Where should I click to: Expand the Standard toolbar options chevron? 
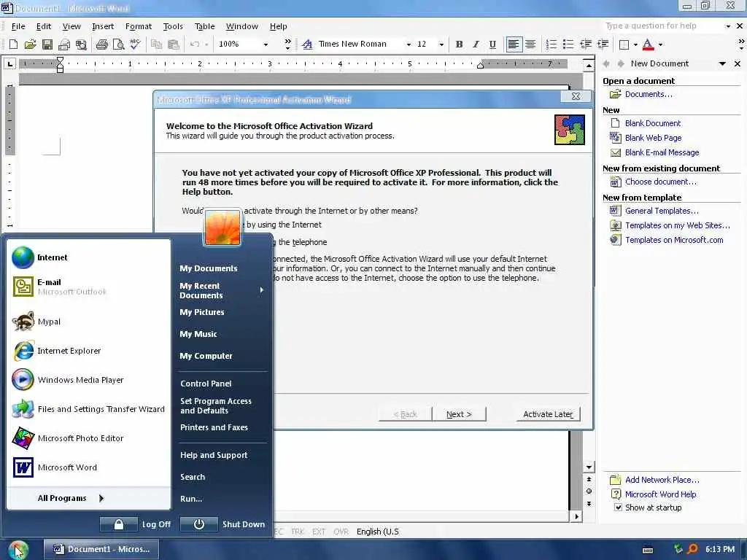(287, 44)
